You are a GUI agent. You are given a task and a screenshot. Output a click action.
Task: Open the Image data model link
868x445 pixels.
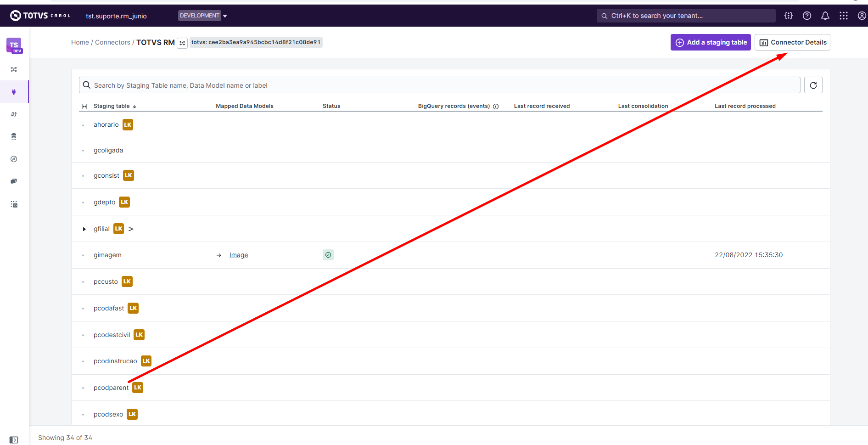coord(238,255)
